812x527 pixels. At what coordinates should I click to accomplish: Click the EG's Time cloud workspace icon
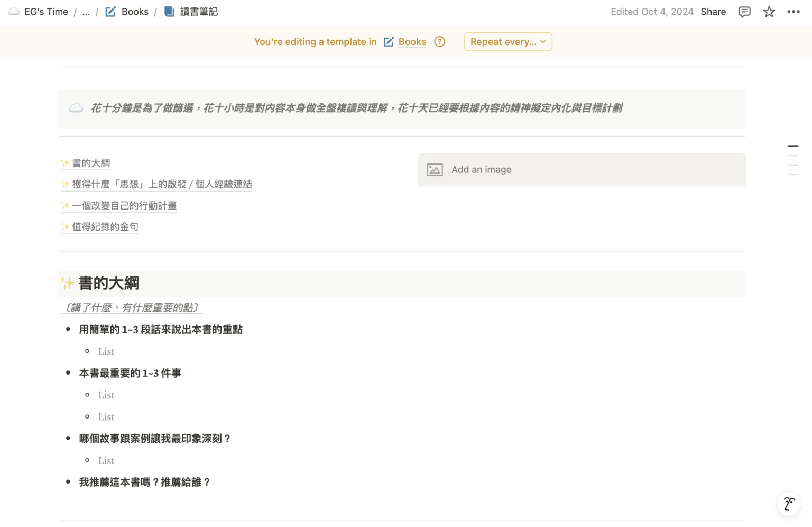point(14,12)
